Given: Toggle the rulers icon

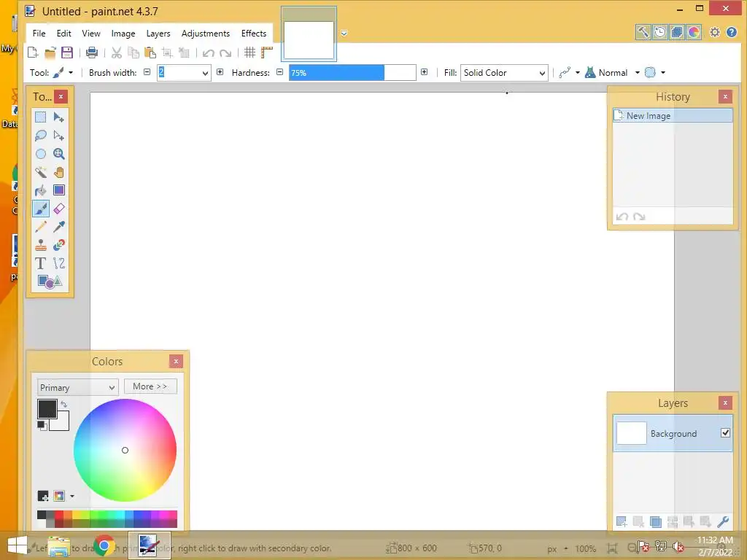Looking at the screenshot, I should (x=267, y=52).
